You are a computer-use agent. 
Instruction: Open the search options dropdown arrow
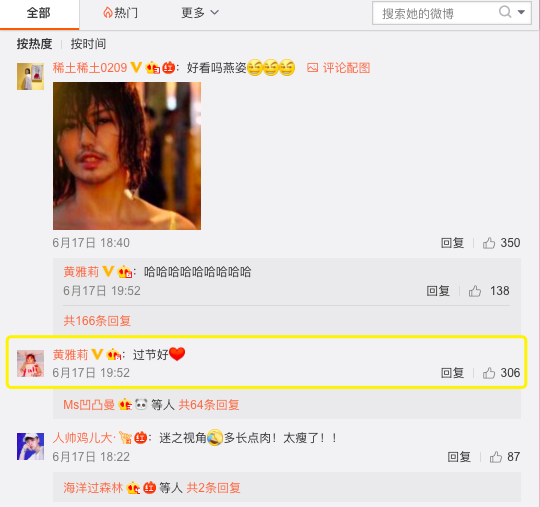coord(521,12)
